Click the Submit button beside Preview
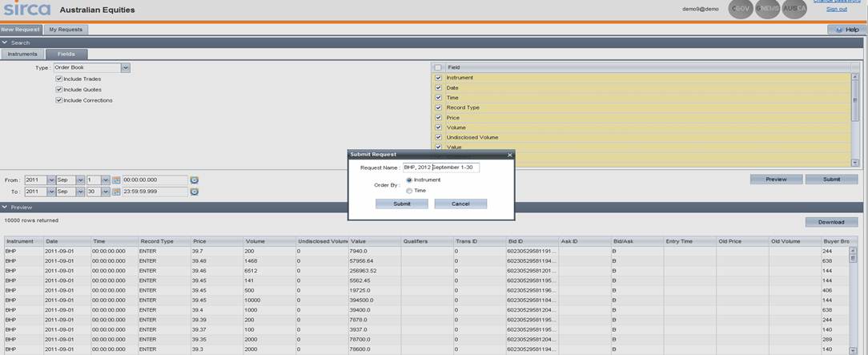The width and height of the screenshot is (868, 355). point(831,180)
